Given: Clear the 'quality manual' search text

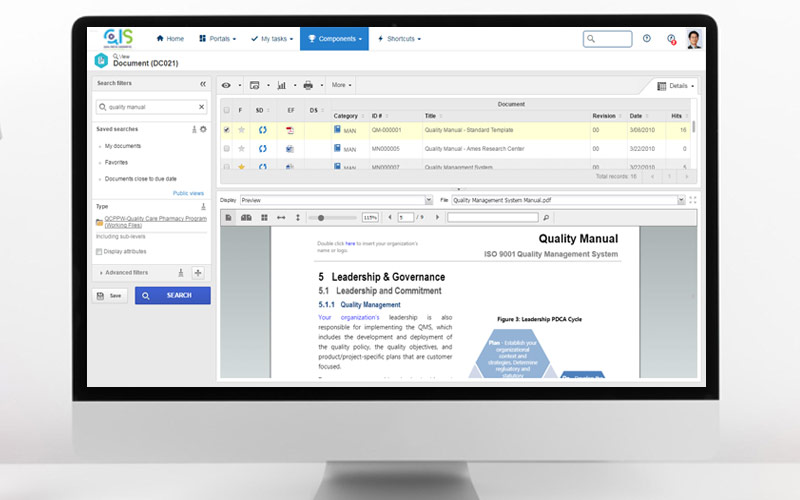Looking at the screenshot, I should tap(201, 106).
